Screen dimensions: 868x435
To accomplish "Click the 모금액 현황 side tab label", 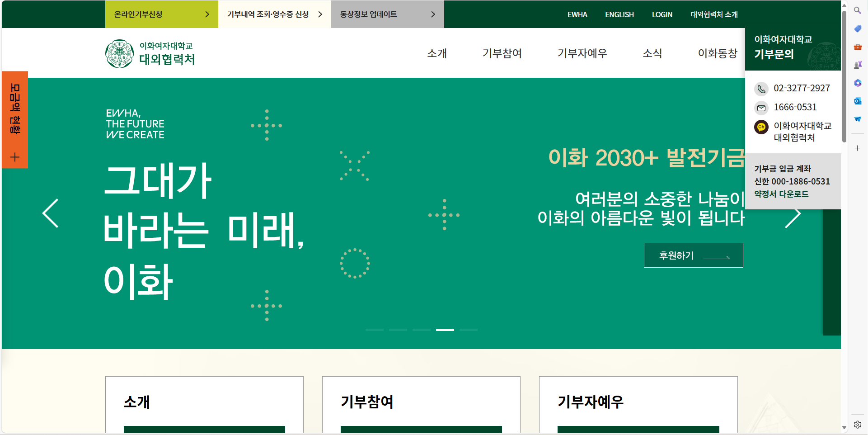I will coord(15,109).
